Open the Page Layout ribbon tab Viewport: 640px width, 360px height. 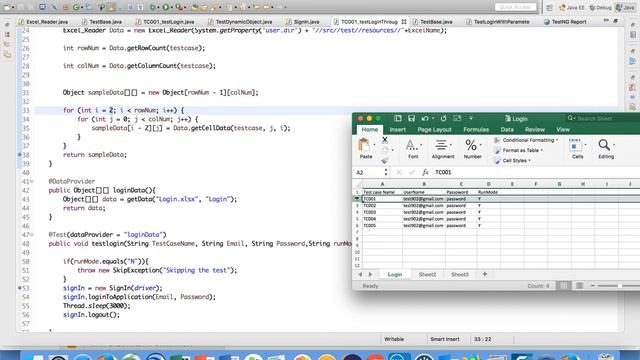(434, 129)
